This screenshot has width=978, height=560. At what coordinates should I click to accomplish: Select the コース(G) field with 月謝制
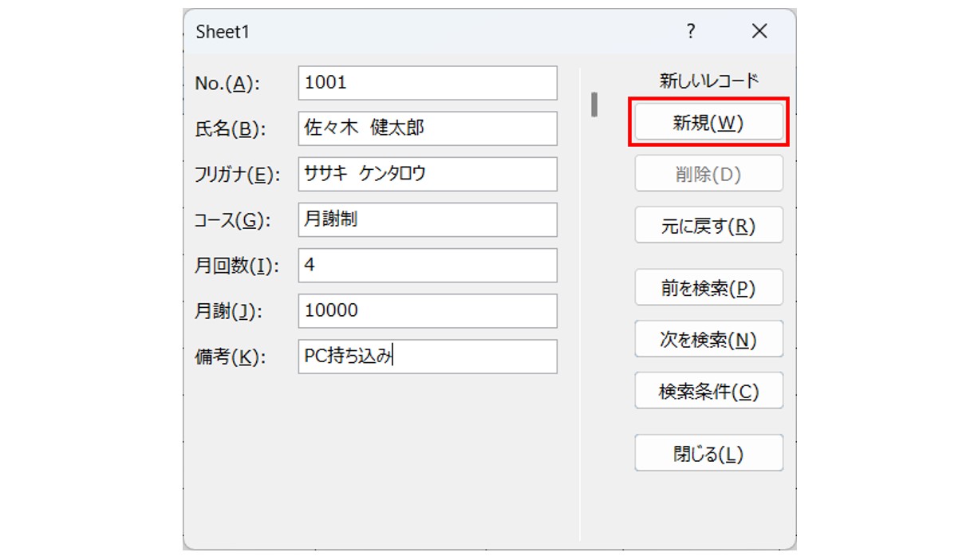pos(428,219)
